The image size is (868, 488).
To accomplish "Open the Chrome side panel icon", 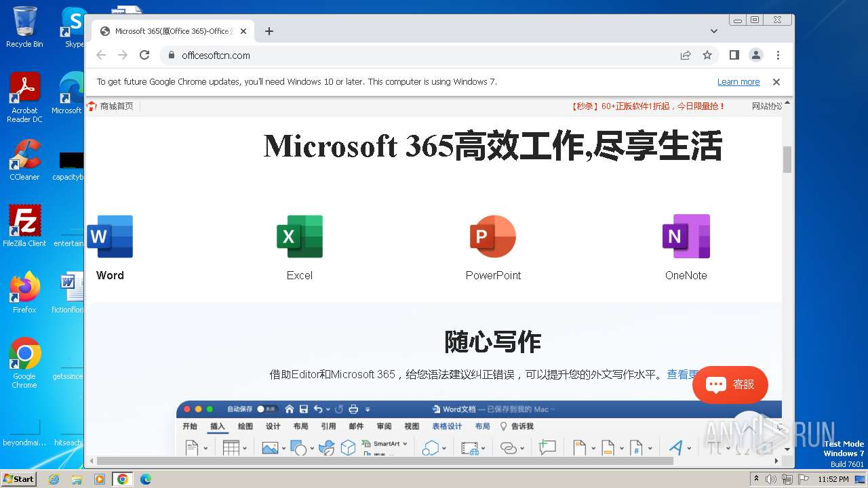I will (x=734, y=56).
